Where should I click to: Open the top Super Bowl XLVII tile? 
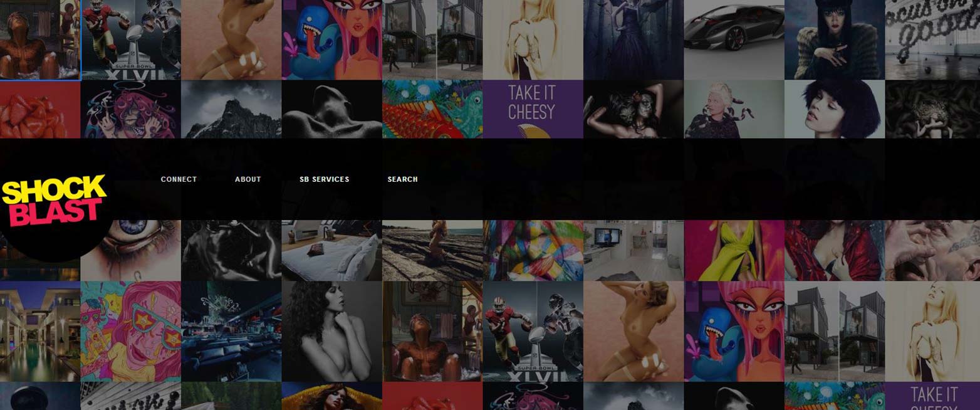tap(131, 39)
